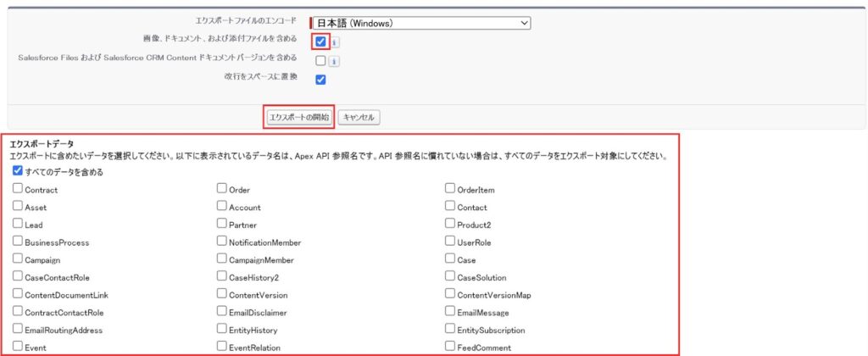The height and width of the screenshot is (356, 868).
Task: Check the EmailRoutingAddress checkbox
Action: tap(18, 329)
